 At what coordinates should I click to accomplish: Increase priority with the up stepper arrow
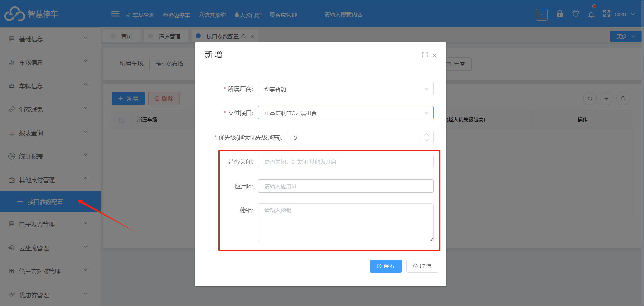[427, 134]
